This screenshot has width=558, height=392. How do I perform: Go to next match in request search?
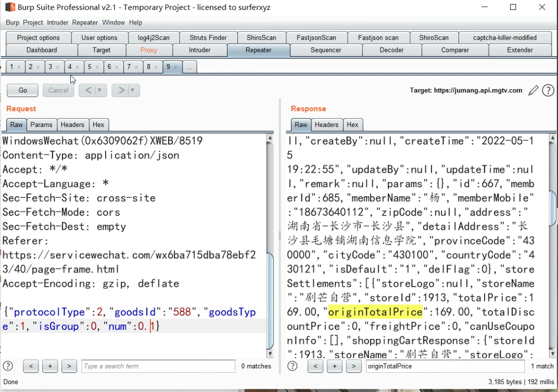click(69, 366)
